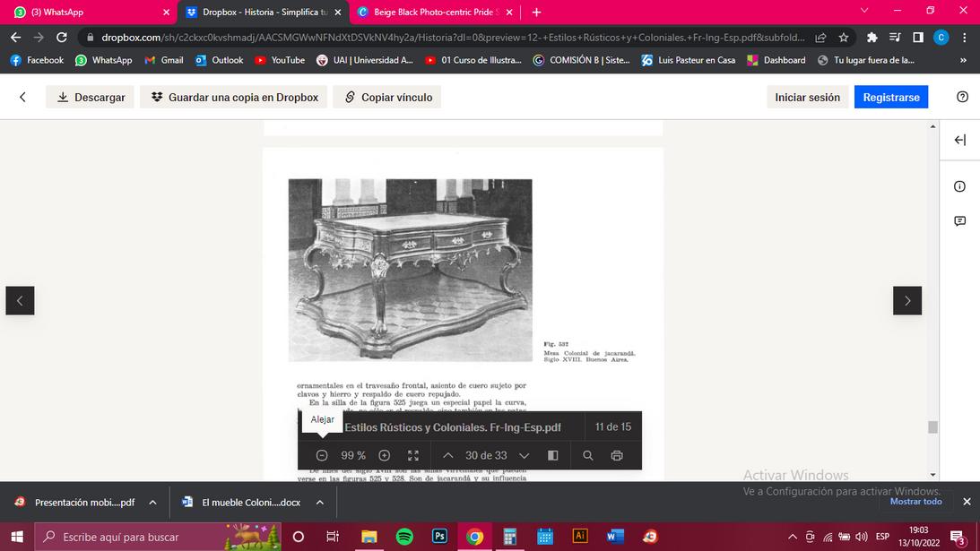The image size is (980, 551).
Task: Go to previous page chevron up
Action: point(448,455)
